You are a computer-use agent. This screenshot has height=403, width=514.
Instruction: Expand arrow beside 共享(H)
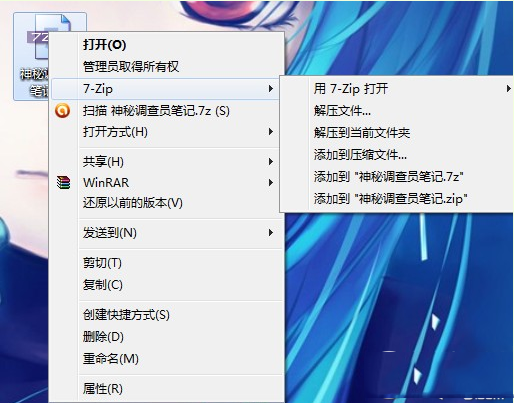[x=271, y=162]
